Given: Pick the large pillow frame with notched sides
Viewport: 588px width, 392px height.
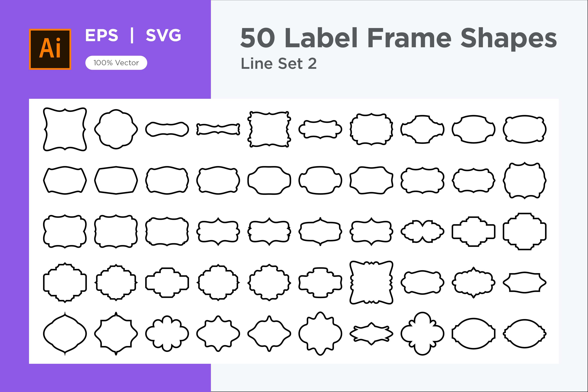Looking at the screenshot, I should (371, 282).
